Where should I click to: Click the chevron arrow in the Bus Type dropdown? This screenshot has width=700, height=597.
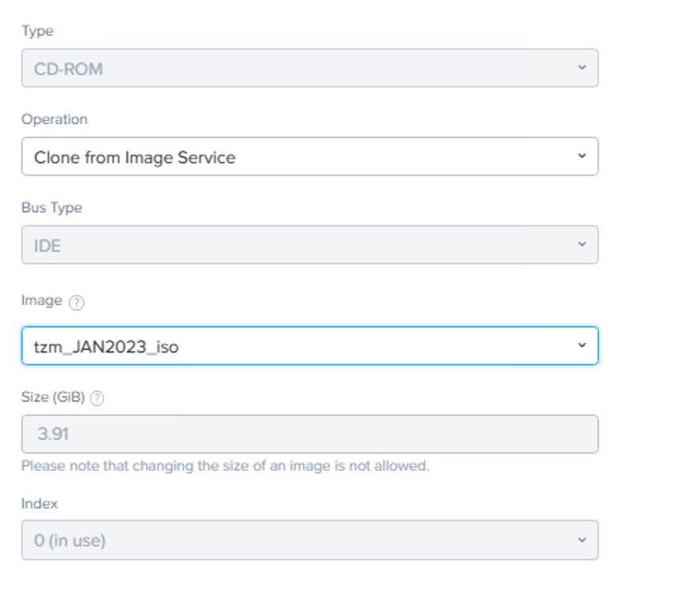[581, 244]
